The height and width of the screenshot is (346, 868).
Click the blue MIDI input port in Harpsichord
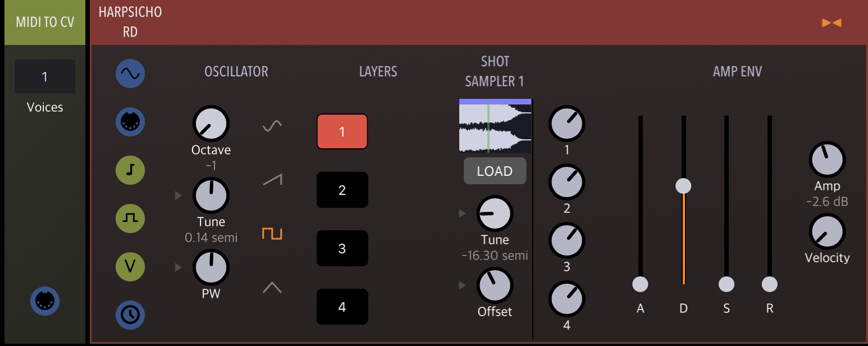pyautogui.click(x=130, y=121)
